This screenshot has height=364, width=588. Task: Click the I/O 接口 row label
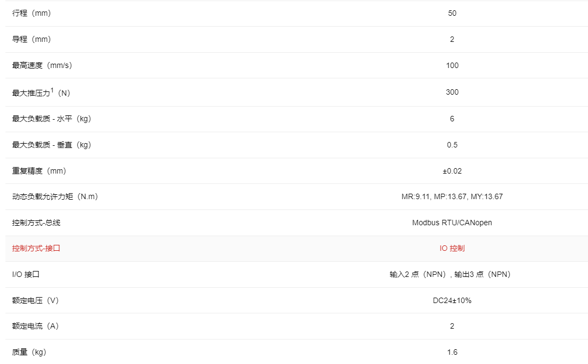pyautogui.click(x=26, y=274)
